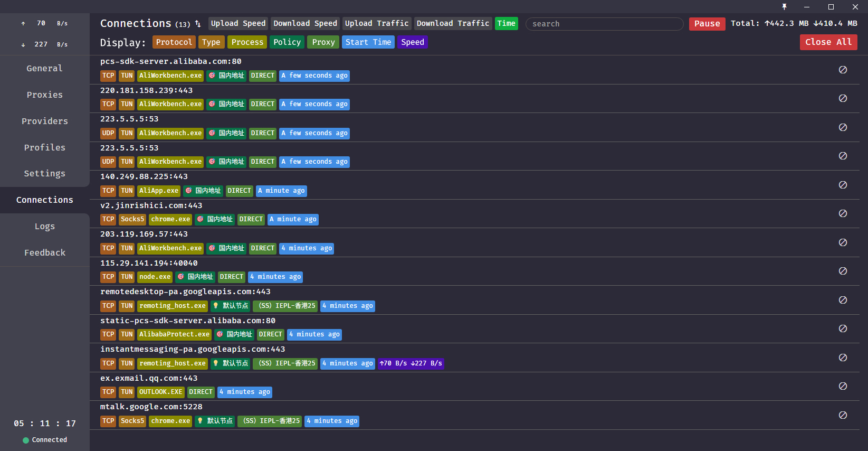Image resolution: width=868 pixels, height=451 pixels.
Task: Sort connections by Upload Traffic
Action: (x=377, y=23)
